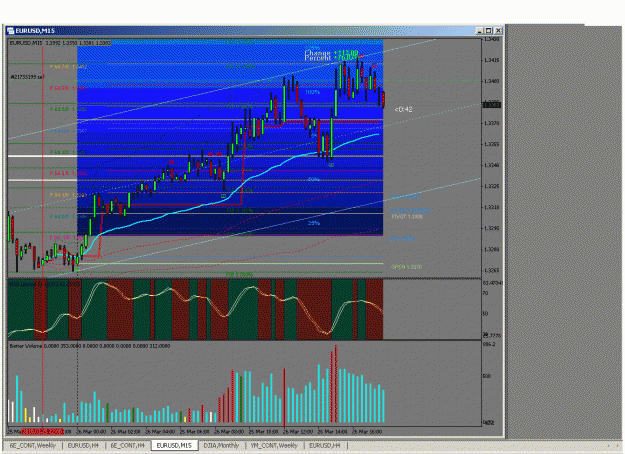Select the 6E_CONT,H4 chart tab
The height and width of the screenshot is (454, 625).
tap(128, 445)
